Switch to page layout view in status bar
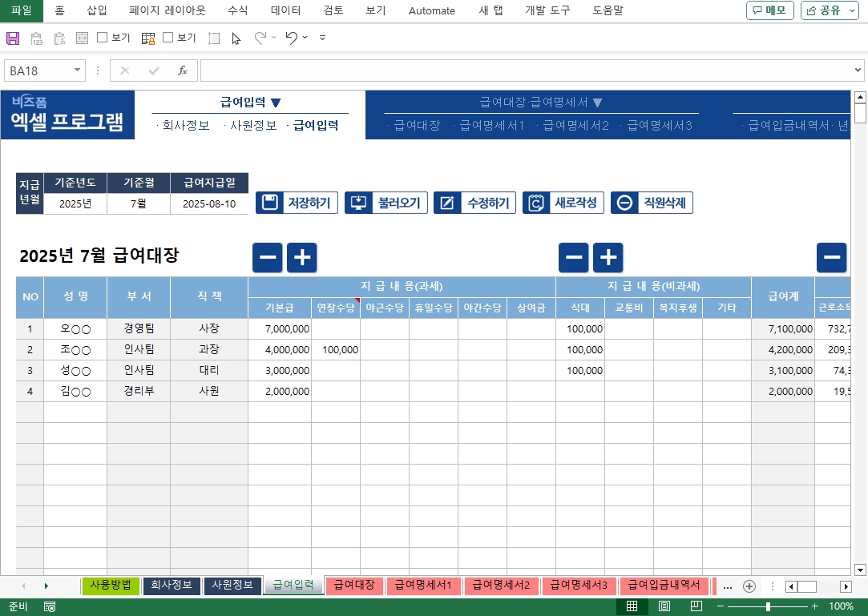The image size is (868, 616). (x=664, y=606)
